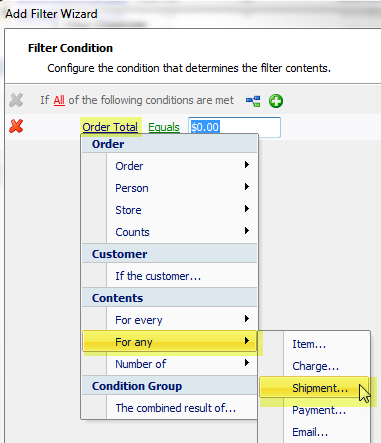Open the For every submenu
This screenshot has height=443, width=381.
tap(170, 320)
